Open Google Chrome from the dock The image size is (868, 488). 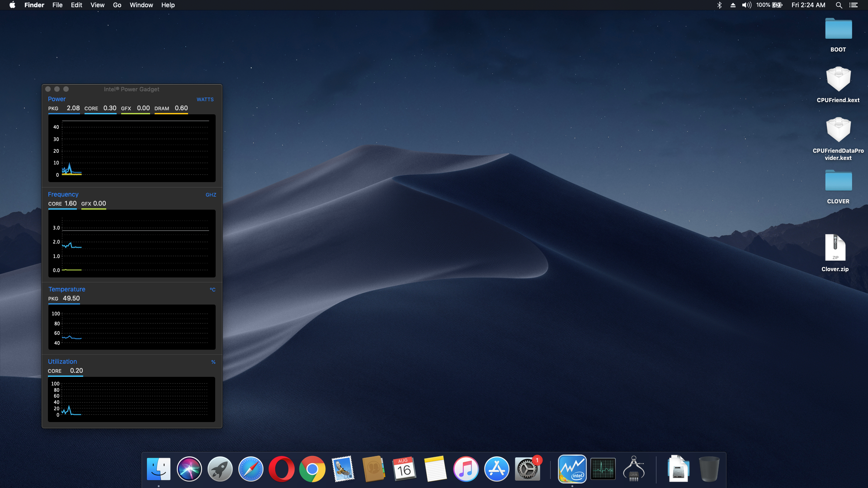[312, 469]
